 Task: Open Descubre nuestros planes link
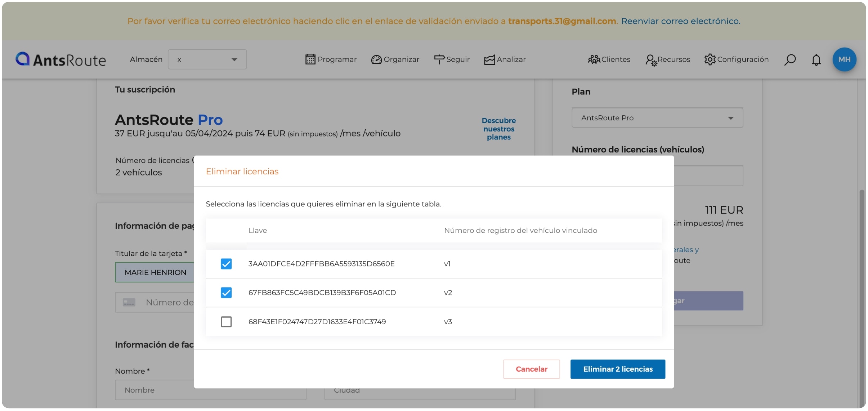pos(498,129)
